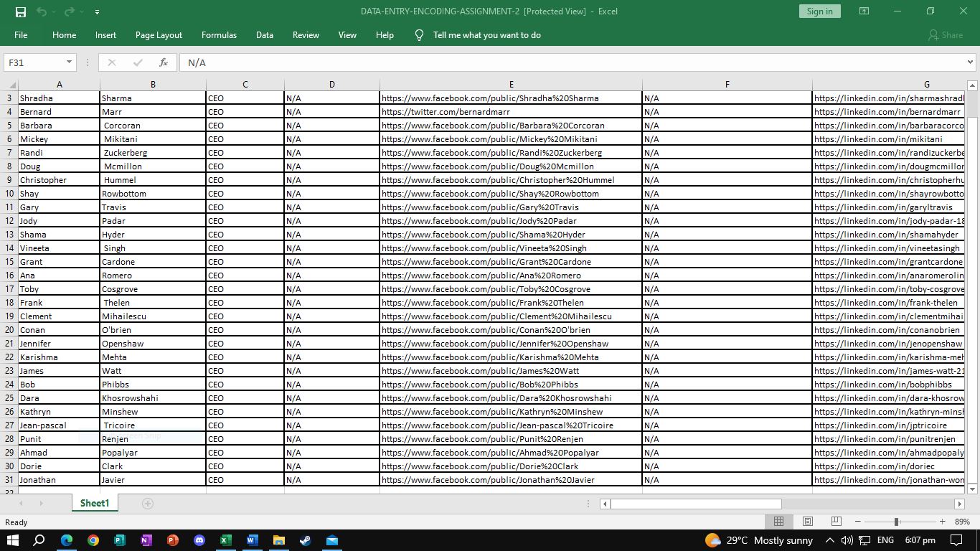Screen dimensions: 980x551
Task: Select the https://linkedin.com/in/mikitani cell
Action: pos(889,139)
